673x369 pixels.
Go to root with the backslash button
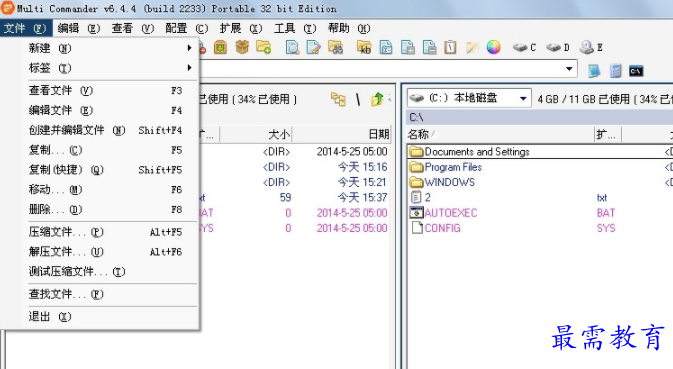pyautogui.click(x=358, y=100)
